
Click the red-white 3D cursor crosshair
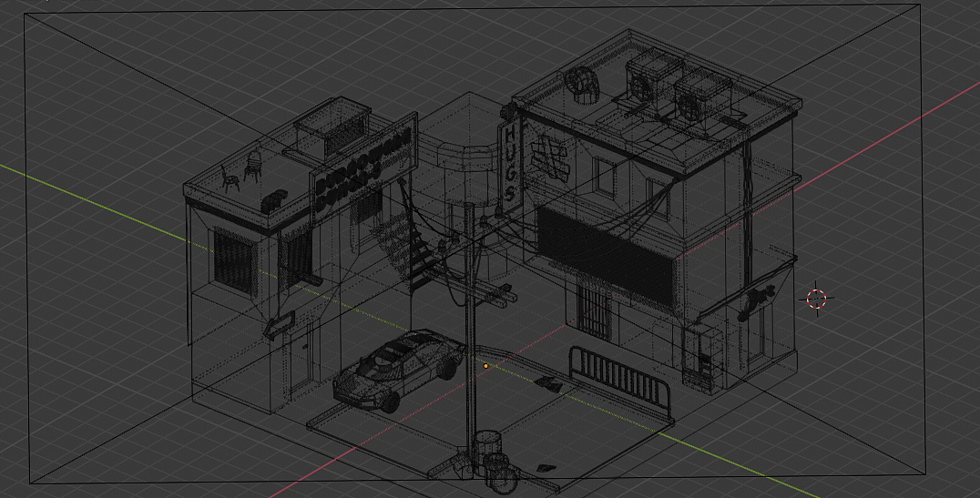816,299
